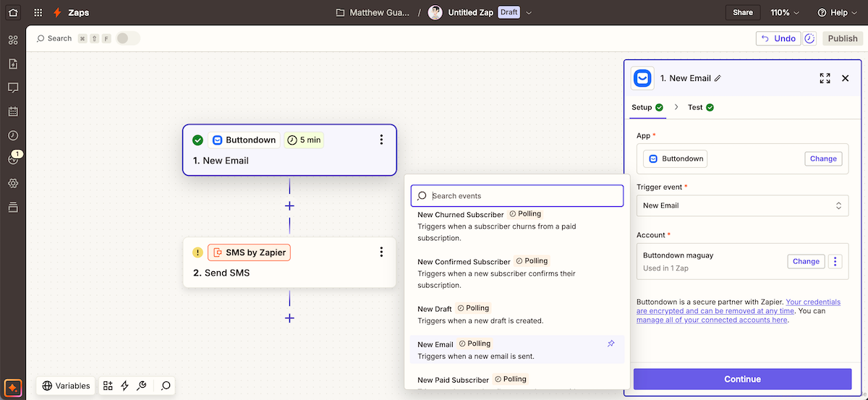Select New Confirmed Subscriber trigger event
The image size is (868, 400).
tap(464, 262)
